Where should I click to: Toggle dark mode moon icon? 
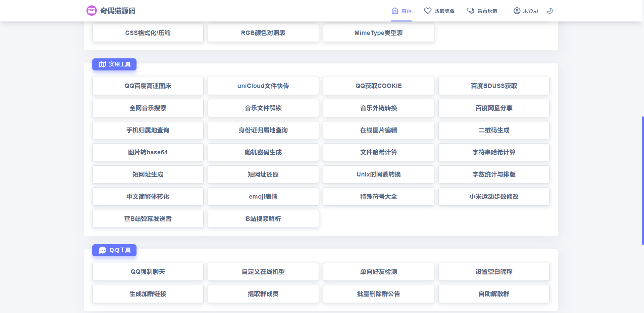[x=549, y=11]
